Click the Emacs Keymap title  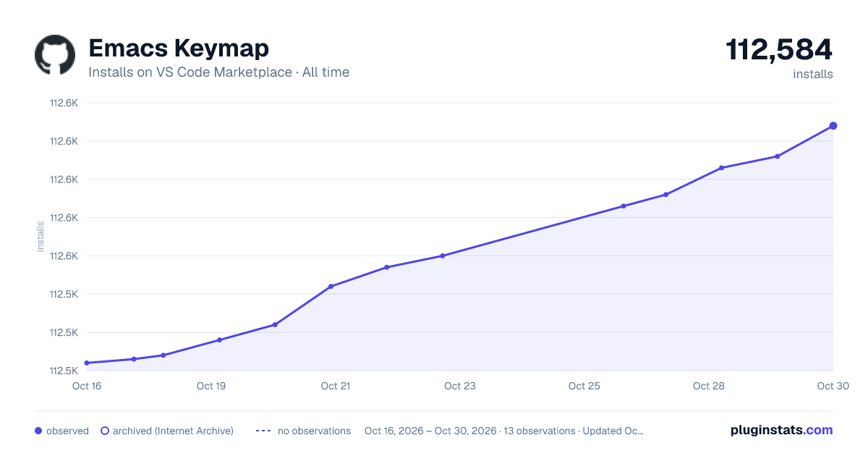pos(179,48)
